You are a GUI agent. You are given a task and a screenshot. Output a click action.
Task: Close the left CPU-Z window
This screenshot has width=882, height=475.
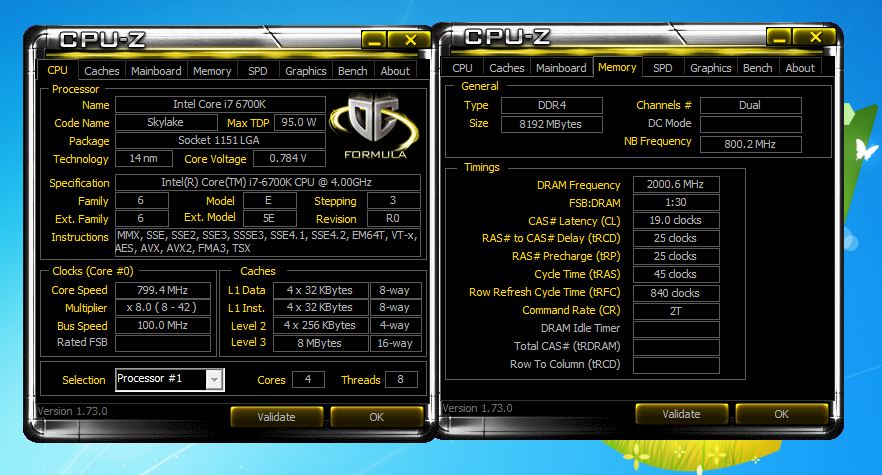[409, 40]
